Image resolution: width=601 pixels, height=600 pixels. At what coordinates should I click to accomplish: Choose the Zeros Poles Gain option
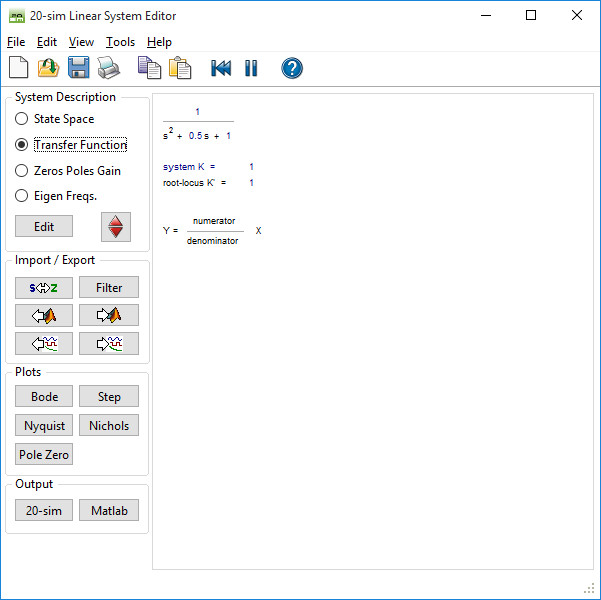tap(22, 171)
